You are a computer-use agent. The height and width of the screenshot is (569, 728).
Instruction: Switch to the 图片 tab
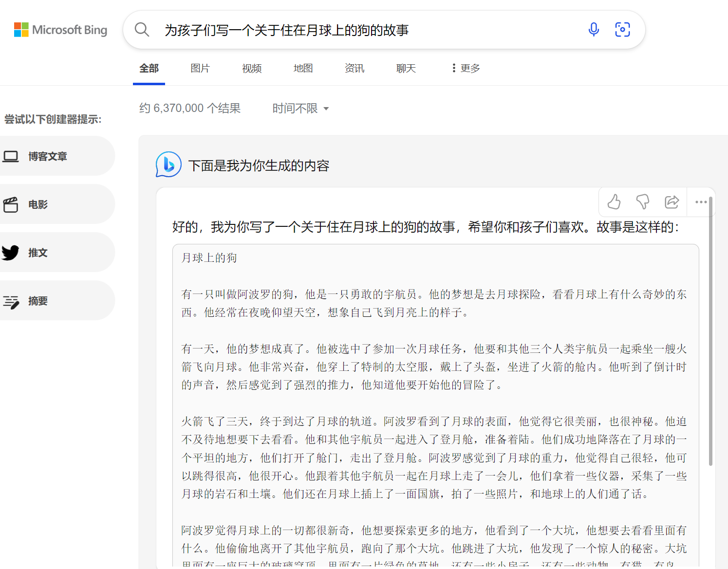(x=200, y=68)
